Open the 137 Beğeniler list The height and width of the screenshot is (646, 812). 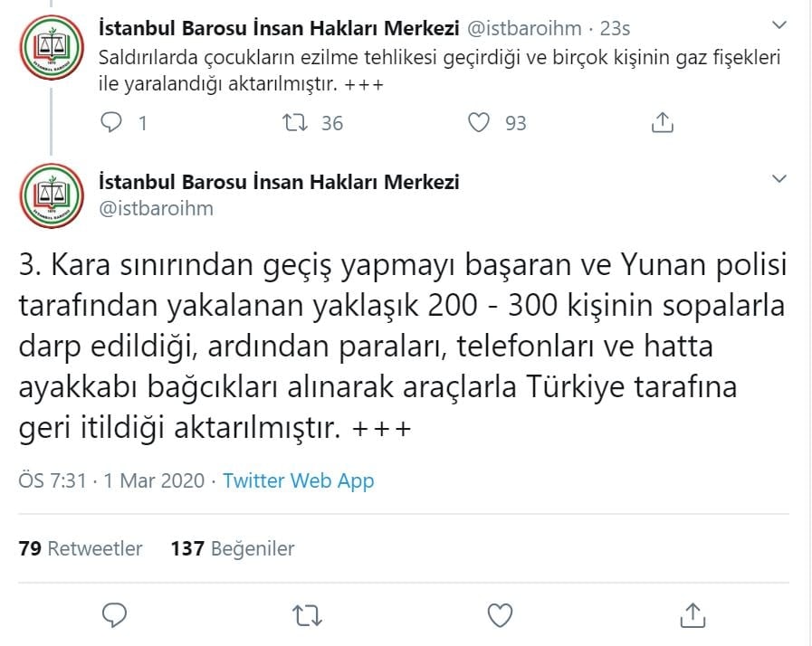[x=234, y=548]
